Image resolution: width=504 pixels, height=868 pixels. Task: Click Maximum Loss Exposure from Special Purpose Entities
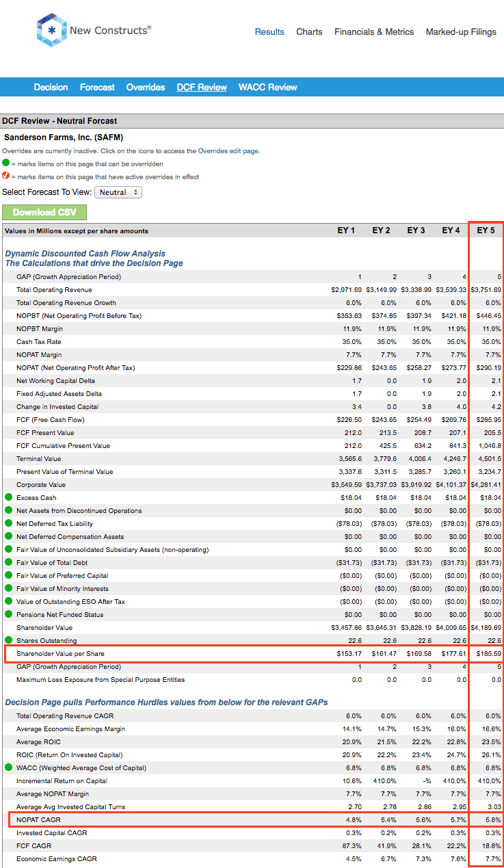(x=101, y=680)
